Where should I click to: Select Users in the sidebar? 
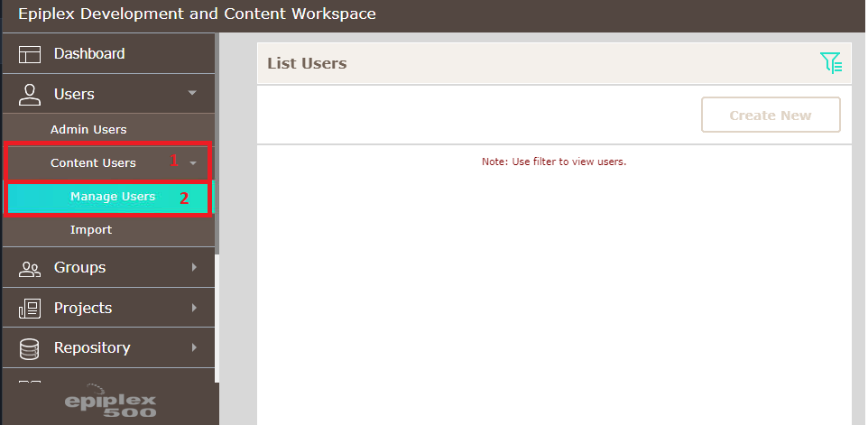[108, 94]
